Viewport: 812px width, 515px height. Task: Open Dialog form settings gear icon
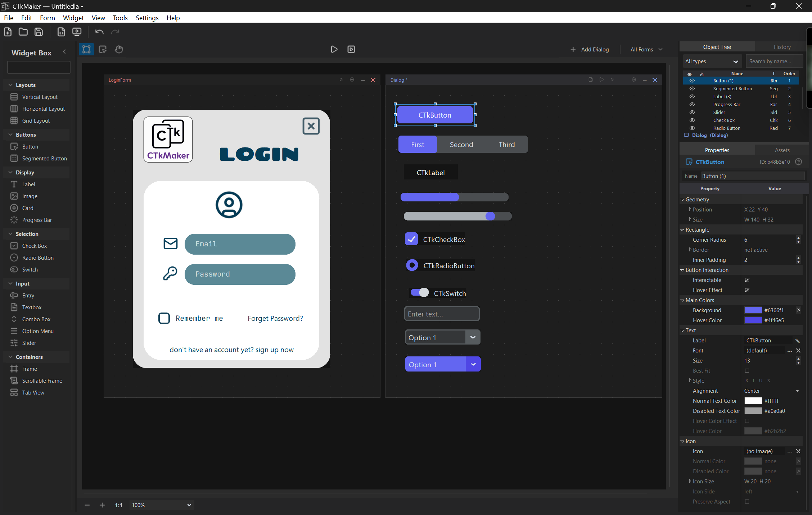pyautogui.click(x=634, y=80)
